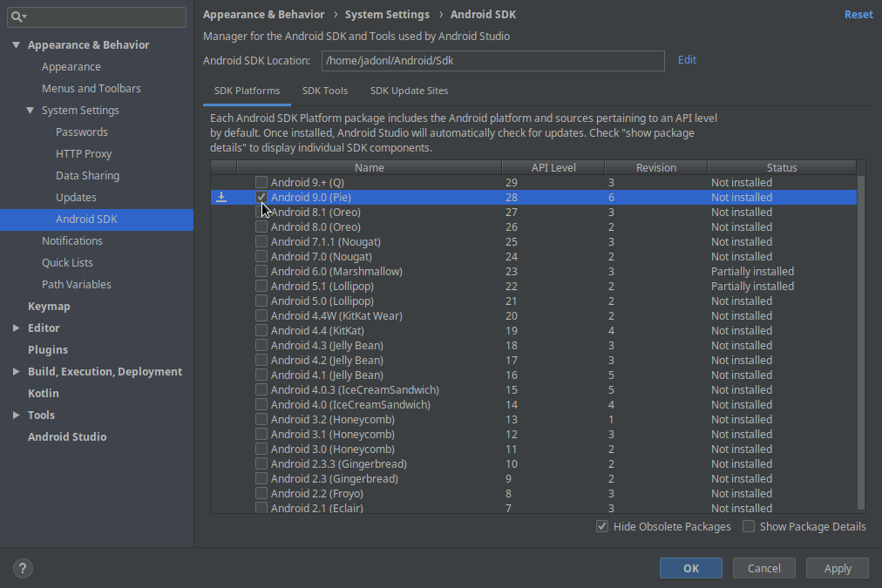Screen dimensions: 882x588
Task: Open the SDK Update Sites tab
Action: tap(409, 91)
